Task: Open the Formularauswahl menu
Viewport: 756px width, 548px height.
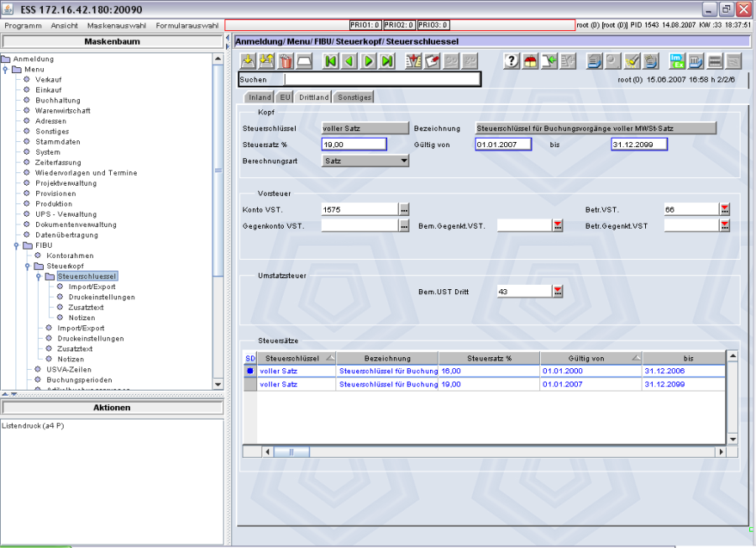Action: point(187,25)
